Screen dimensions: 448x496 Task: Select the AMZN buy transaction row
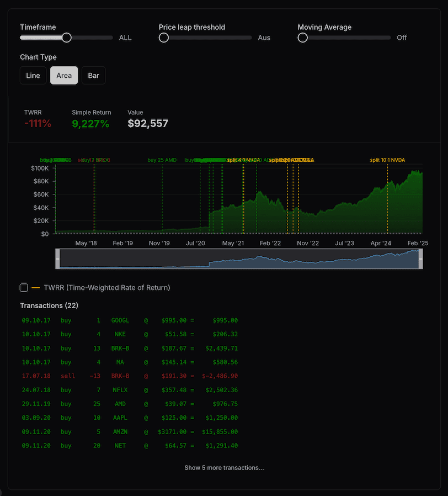pyautogui.click(x=130, y=432)
